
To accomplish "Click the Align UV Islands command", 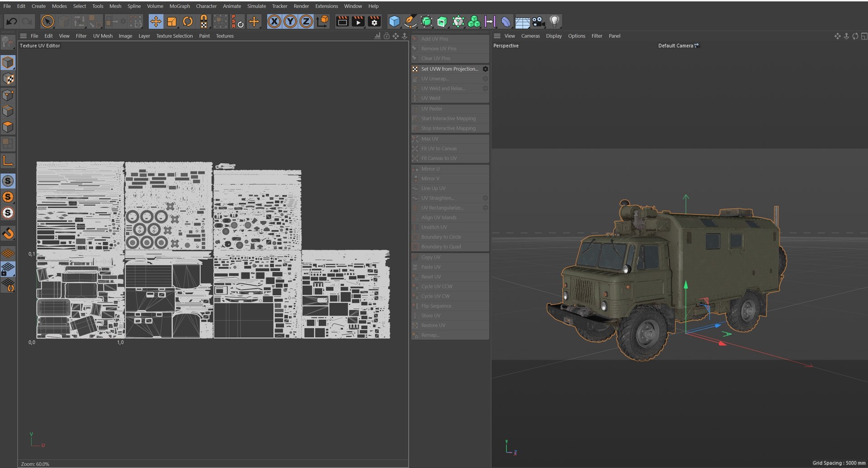I will (x=450, y=217).
